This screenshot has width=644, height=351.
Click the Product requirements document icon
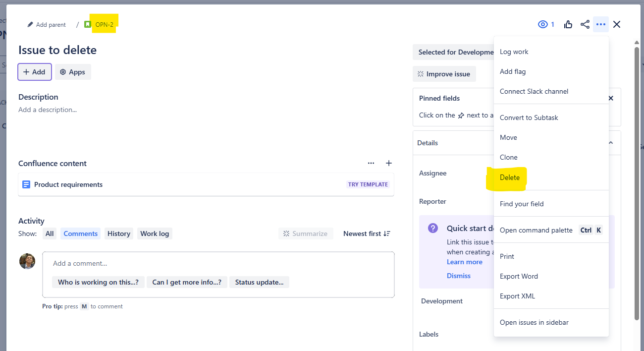pyautogui.click(x=26, y=184)
